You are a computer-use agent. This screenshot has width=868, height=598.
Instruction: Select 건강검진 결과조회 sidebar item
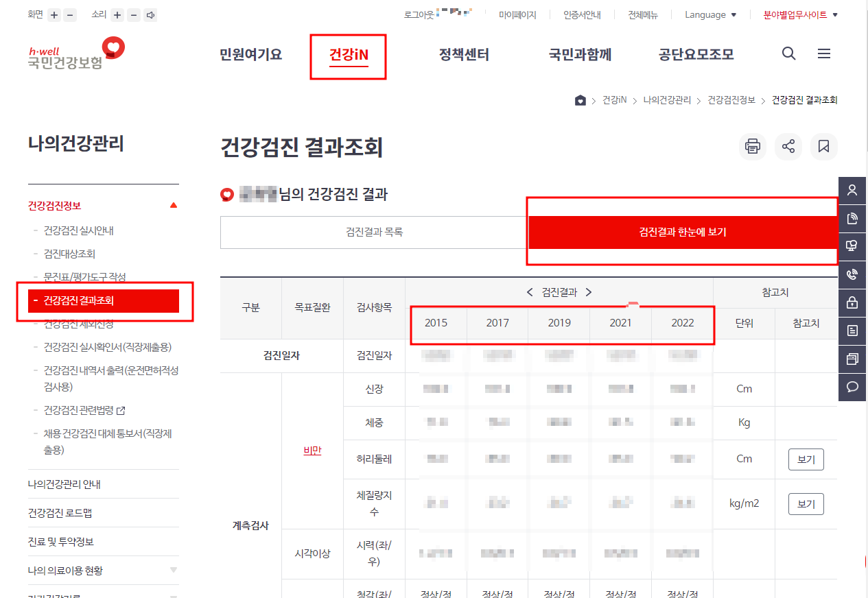[104, 300]
